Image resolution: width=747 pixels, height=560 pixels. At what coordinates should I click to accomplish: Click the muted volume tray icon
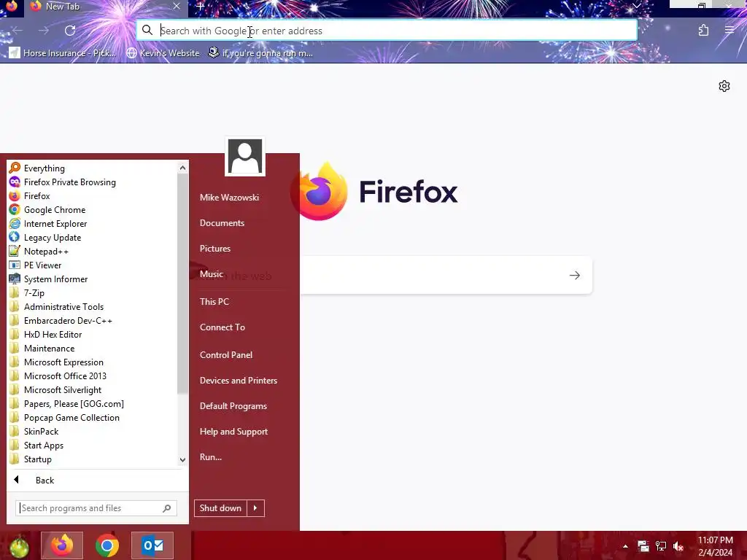point(678,546)
